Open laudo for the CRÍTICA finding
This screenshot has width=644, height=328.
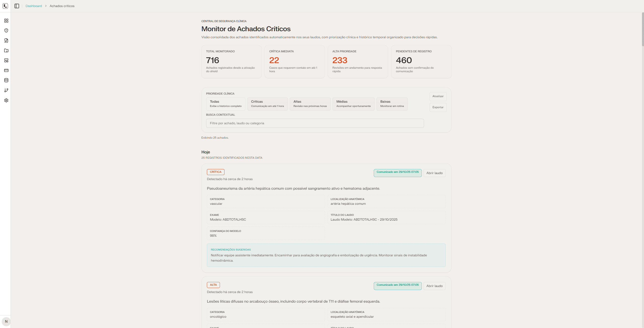434,173
